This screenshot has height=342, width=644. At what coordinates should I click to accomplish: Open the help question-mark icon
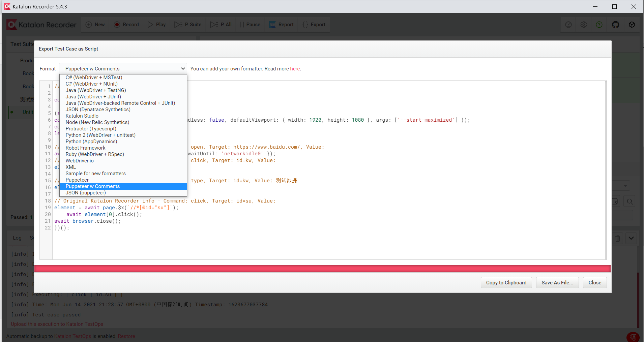point(599,25)
